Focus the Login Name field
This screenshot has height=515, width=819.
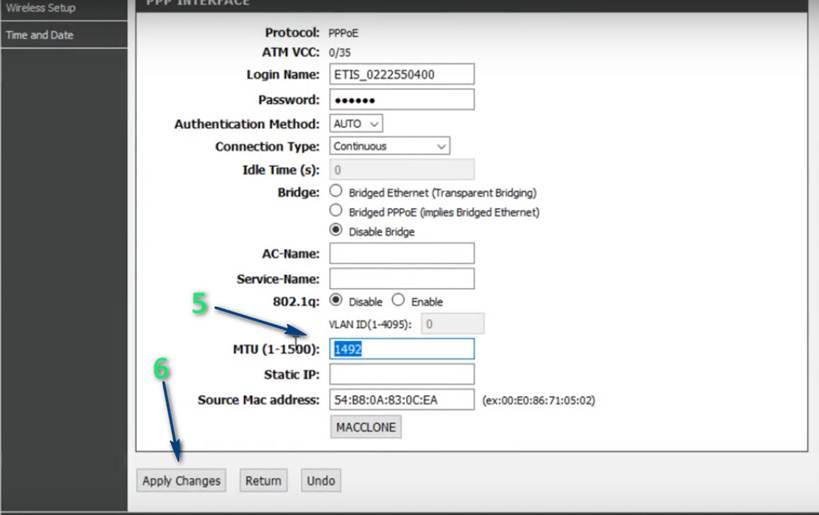402,74
